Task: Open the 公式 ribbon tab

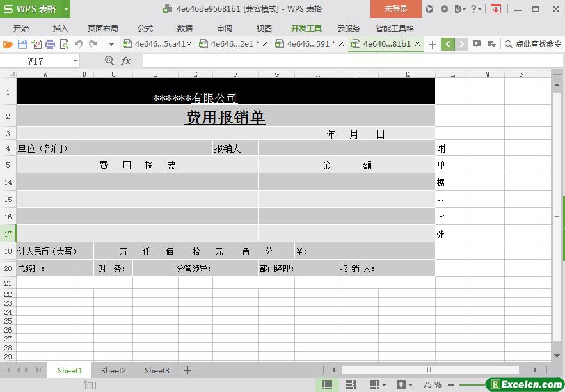Action: point(145,28)
